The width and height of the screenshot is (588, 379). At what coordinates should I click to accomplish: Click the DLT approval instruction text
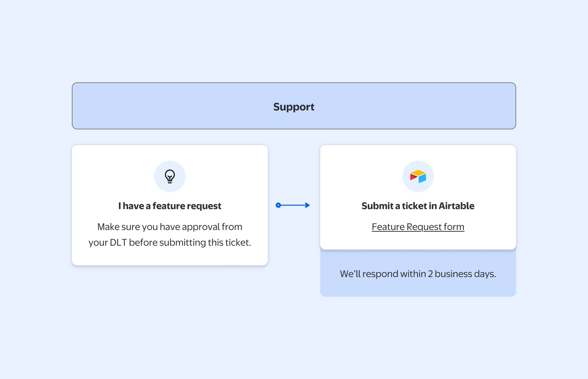tap(170, 234)
